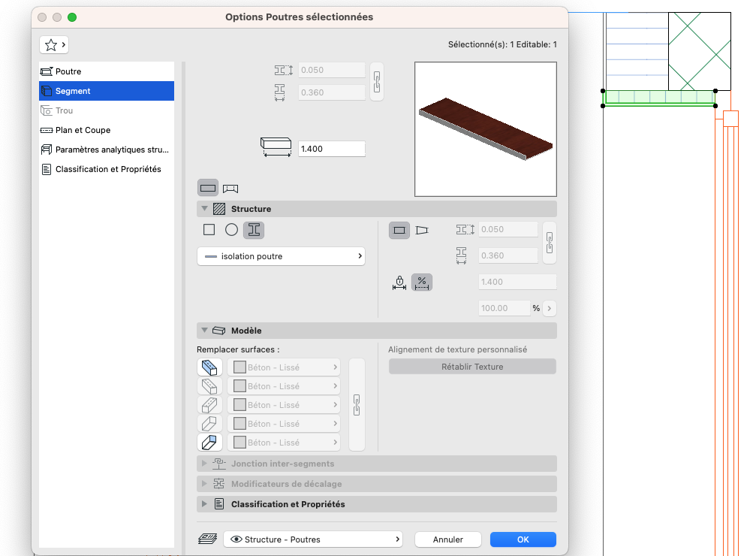The height and width of the screenshot is (556, 756).
Task: Collapse the Structure section
Action: tap(204, 209)
